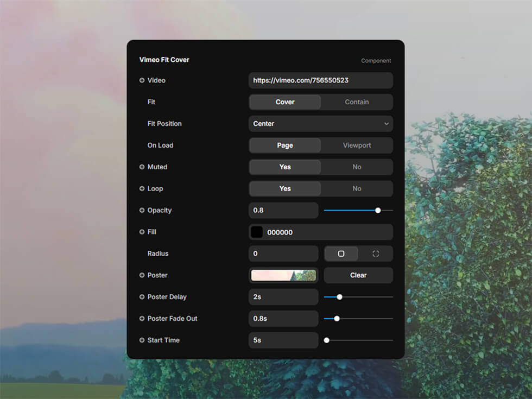The width and height of the screenshot is (532, 399).
Task: Set On Load to Page
Action: [x=284, y=145]
